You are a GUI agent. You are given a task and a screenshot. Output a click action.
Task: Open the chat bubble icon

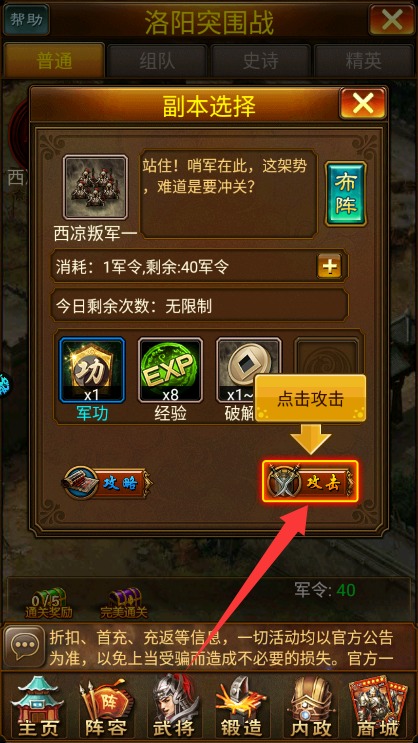click(24, 646)
